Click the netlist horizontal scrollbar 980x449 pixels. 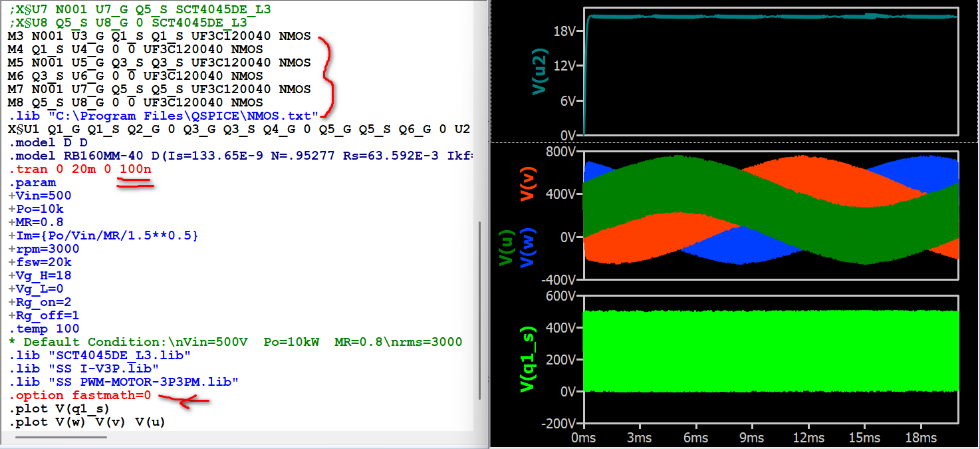[x=61, y=437]
